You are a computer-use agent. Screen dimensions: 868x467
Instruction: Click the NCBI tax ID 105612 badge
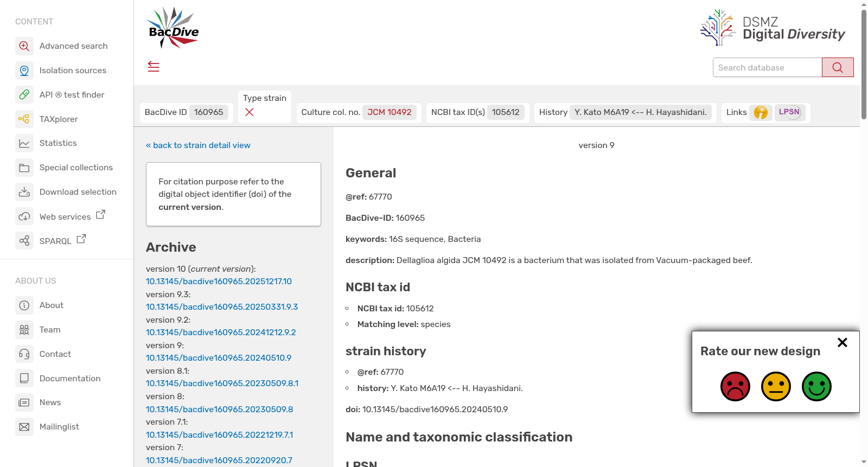pyautogui.click(x=506, y=112)
